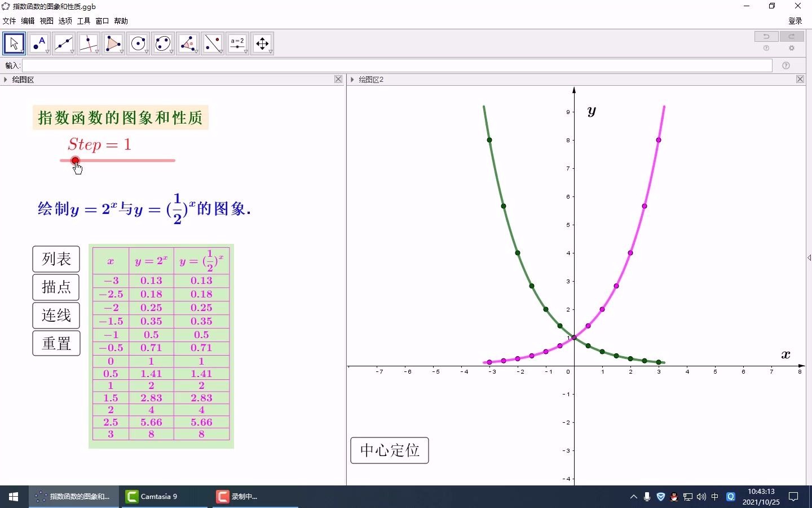812x508 pixels.
Task: Close the 绘图区2 panel
Action: pos(800,79)
